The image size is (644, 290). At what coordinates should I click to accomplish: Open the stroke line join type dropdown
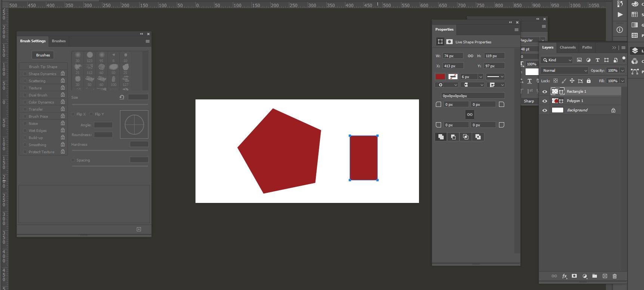(496, 85)
